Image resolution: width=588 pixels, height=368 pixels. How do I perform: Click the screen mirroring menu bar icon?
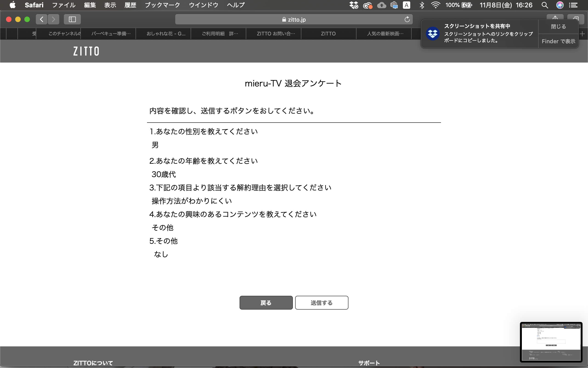(x=394, y=5)
